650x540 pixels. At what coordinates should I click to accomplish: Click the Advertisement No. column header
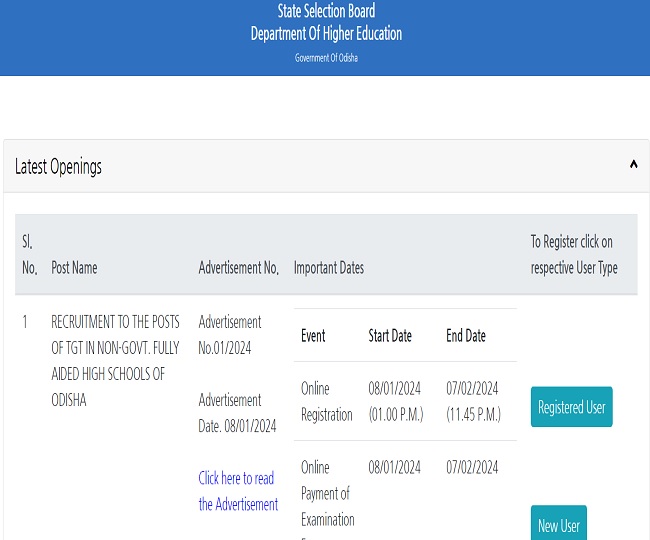[238, 268]
